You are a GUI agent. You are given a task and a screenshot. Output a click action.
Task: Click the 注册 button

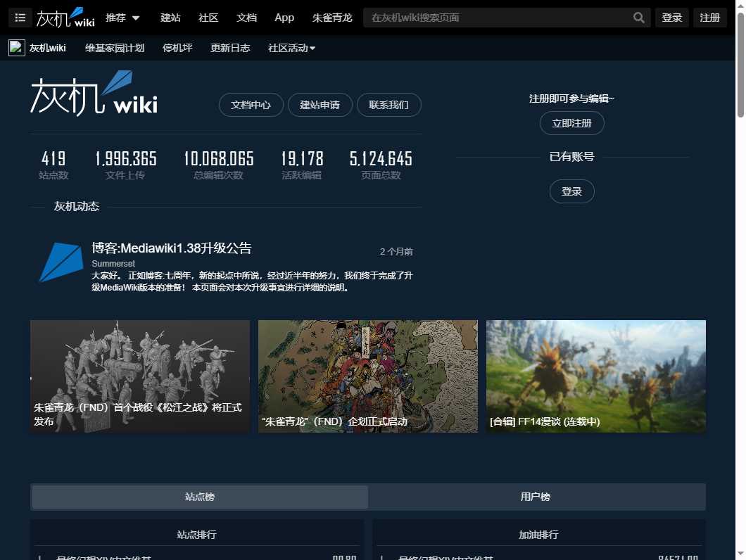tap(710, 17)
